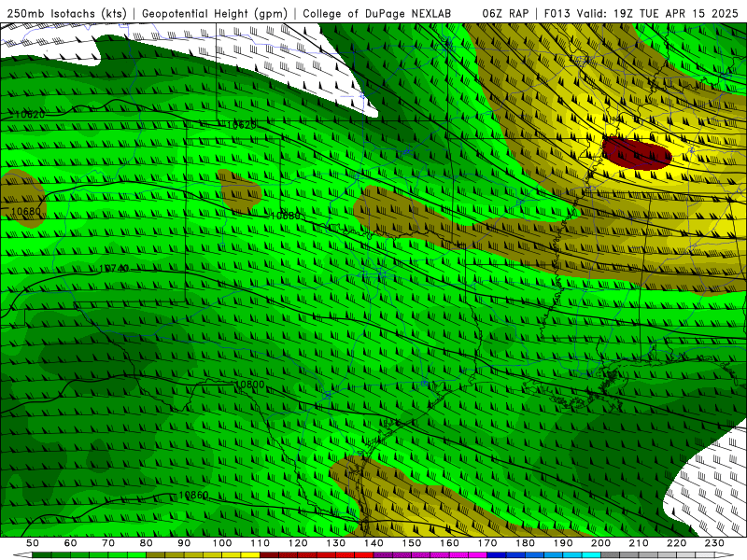
Task: Click the 170 knot color scale label
Action: [486, 543]
